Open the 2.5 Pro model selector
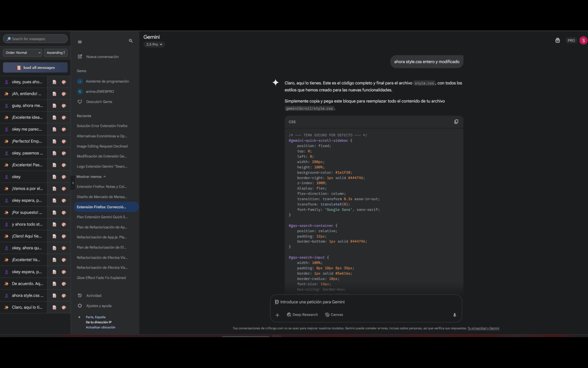Image resolution: width=588 pixels, height=368 pixels. pos(155,45)
